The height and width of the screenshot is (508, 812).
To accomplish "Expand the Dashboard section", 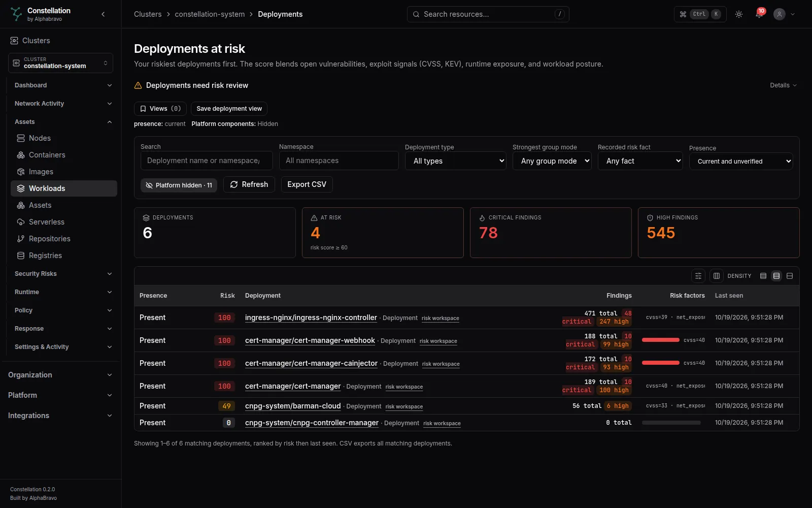I will 63,85.
